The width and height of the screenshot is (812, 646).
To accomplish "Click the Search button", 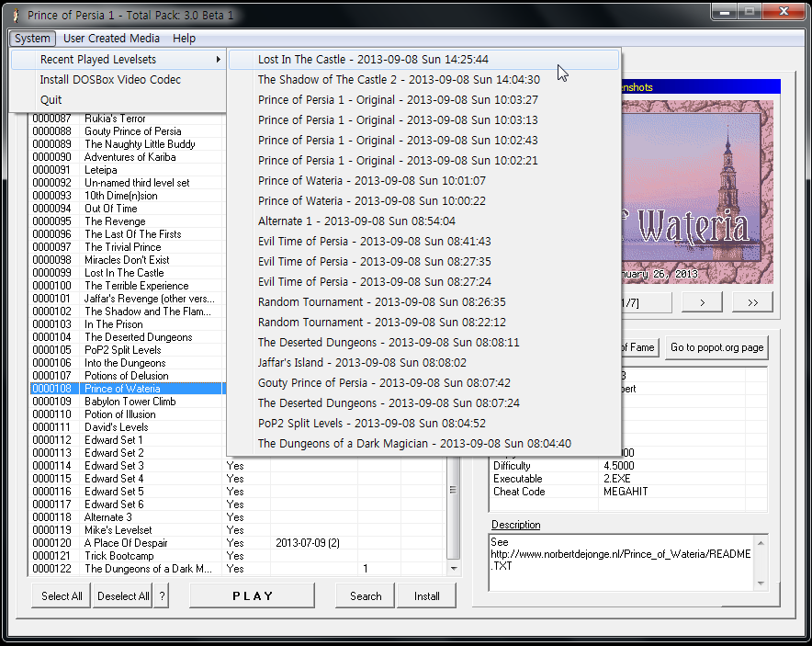I will pos(365,595).
